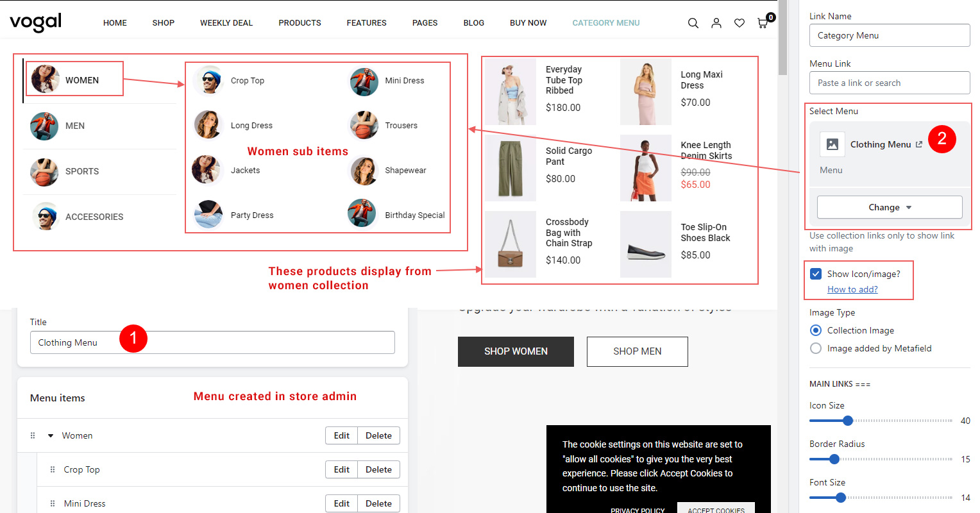Open the Crossbody Bag with Chain Strap image
Image resolution: width=980 pixels, height=513 pixels.
[511, 244]
